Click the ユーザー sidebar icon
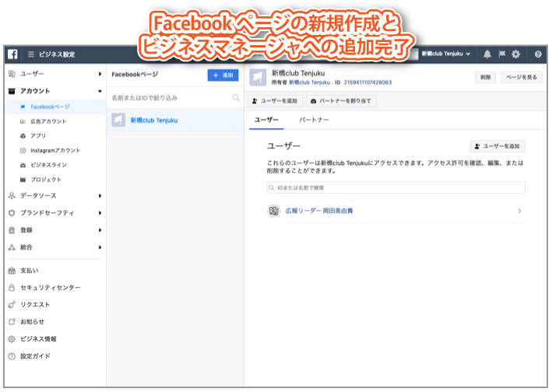Viewport: 552px width, 392px height. pos(12,74)
